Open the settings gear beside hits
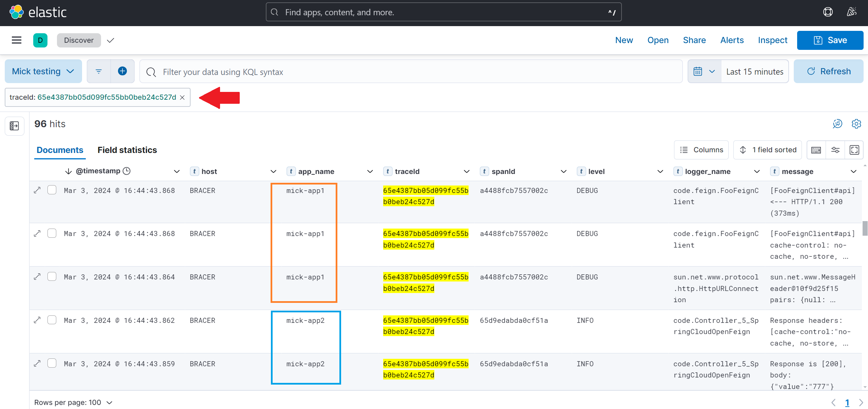Viewport: 868px width, 409px height. [856, 124]
